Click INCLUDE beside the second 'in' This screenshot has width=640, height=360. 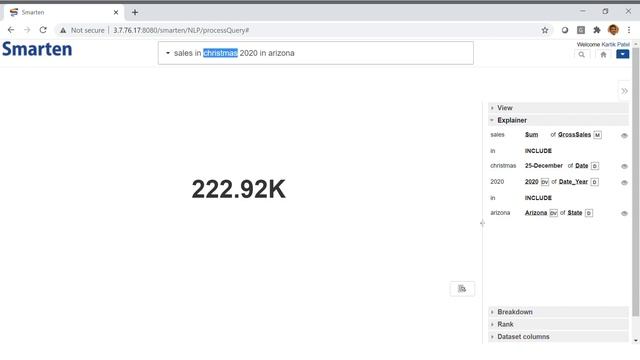(x=538, y=198)
